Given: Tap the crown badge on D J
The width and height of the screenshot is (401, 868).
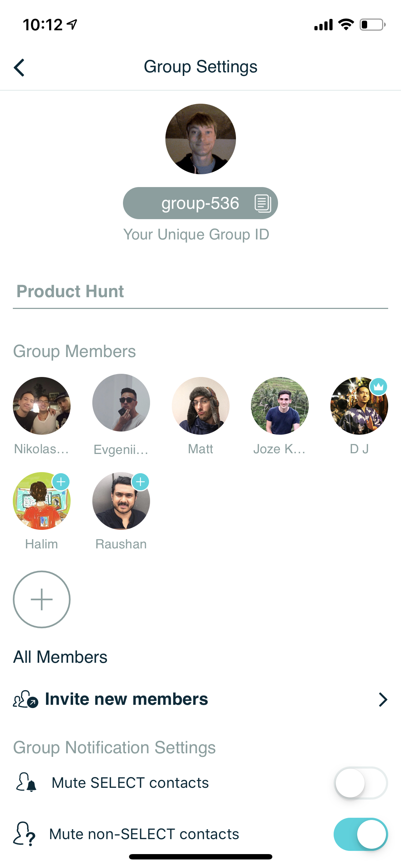Looking at the screenshot, I should click(379, 387).
